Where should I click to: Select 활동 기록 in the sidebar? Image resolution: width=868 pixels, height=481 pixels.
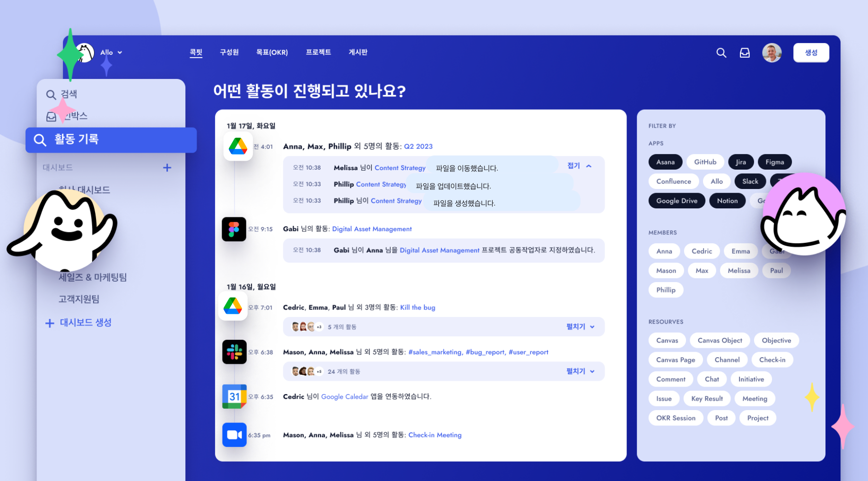pos(111,140)
